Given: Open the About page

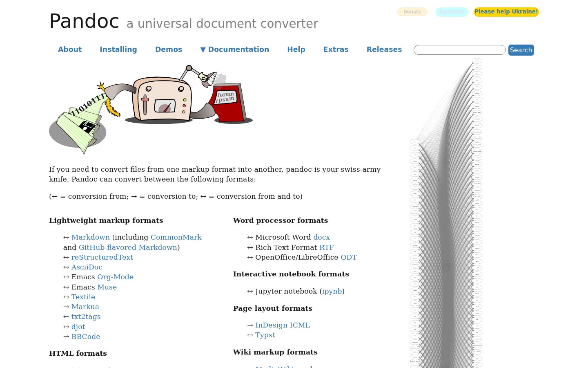Looking at the screenshot, I should pyautogui.click(x=70, y=49).
